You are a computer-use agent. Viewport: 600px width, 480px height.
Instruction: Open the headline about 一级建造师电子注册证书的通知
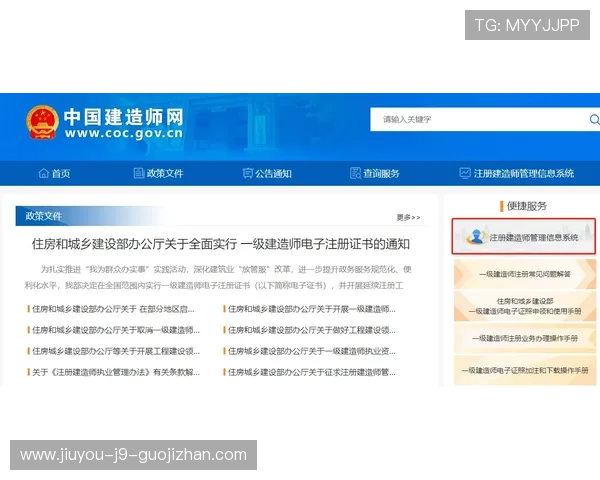coord(221,244)
